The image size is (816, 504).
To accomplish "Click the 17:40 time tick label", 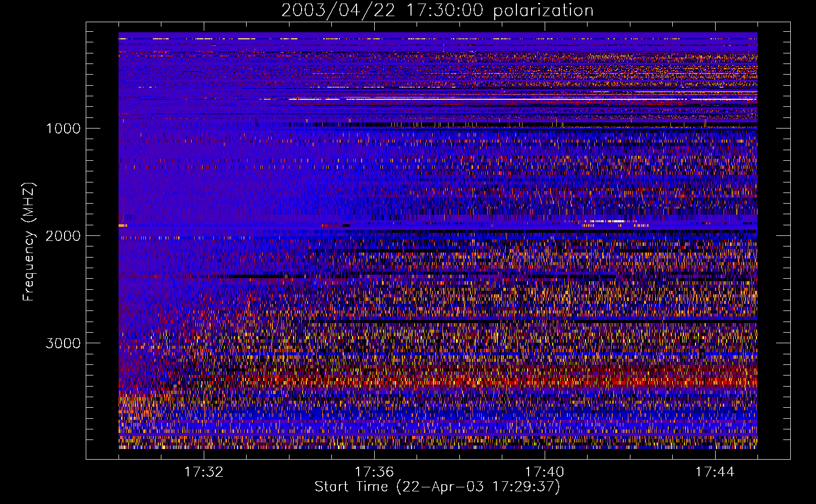I will (x=545, y=472).
